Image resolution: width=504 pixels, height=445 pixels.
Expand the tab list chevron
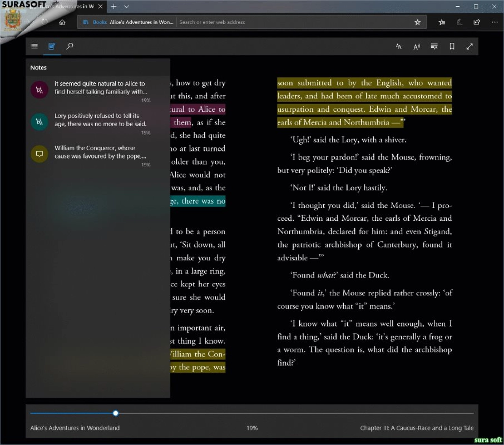tap(126, 7)
